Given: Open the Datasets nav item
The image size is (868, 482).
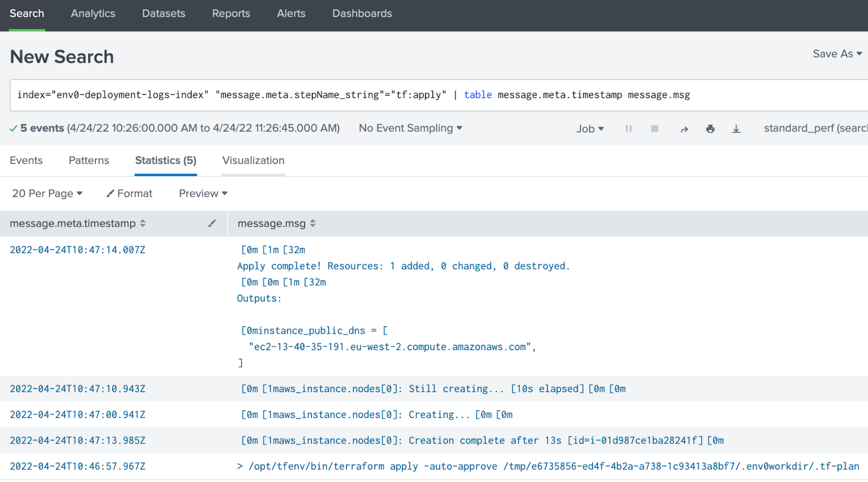Looking at the screenshot, I should click(163, 14).
